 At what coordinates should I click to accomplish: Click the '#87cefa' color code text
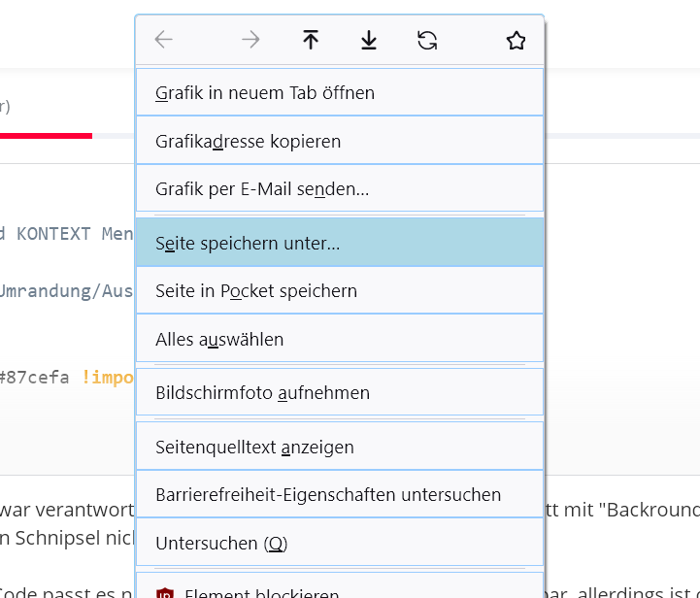(x=35, y=378)
